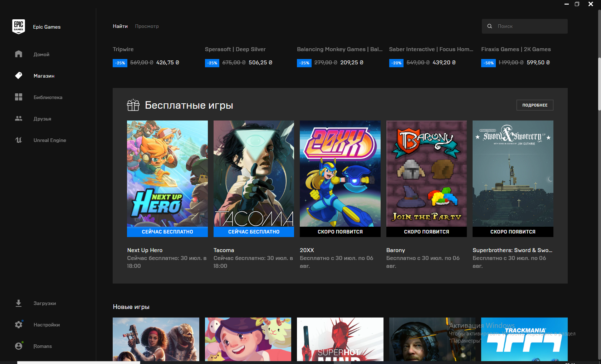Open Домой via the house icon
601x364 pixels.
[x=19, y=54]
